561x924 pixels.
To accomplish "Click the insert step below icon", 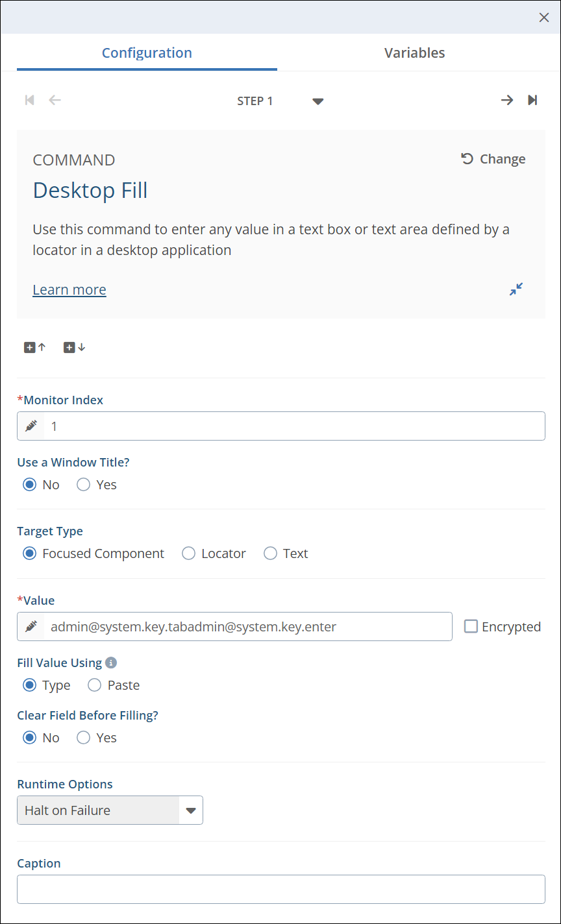I will click(74, 348).
